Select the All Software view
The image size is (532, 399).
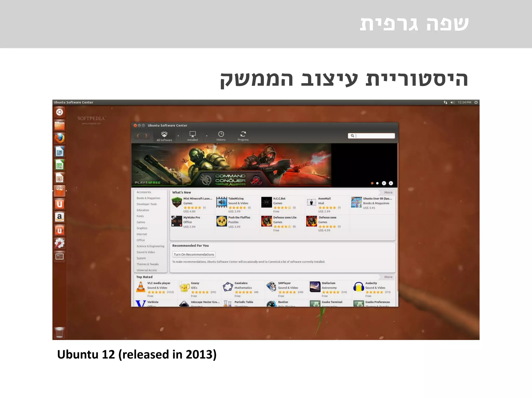164,136
